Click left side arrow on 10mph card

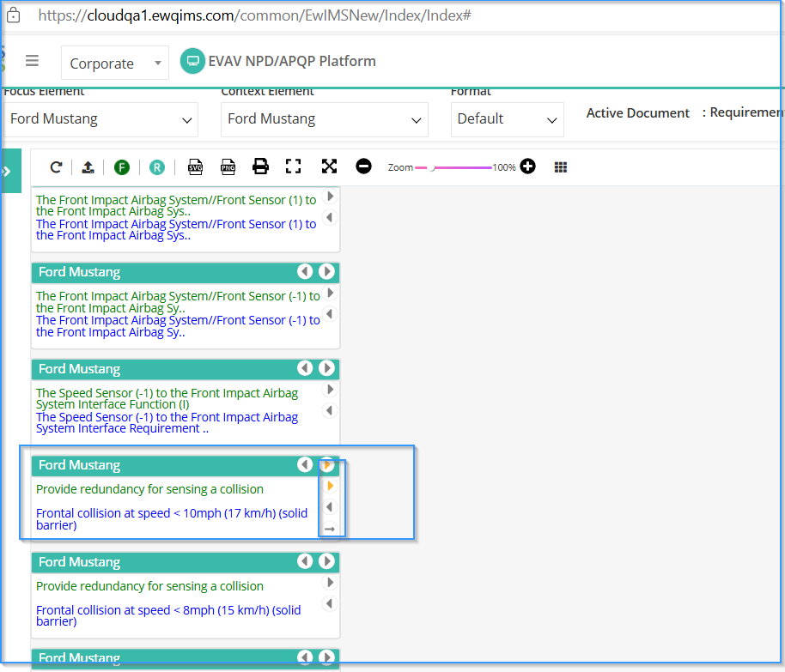pyautogui.click(x=330, y=507)
